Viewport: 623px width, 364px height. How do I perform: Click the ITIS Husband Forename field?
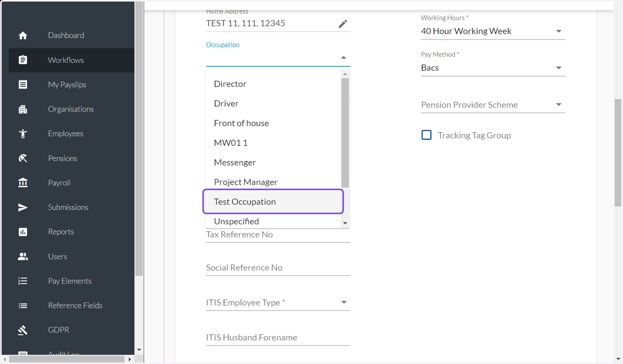coord(278,338)
